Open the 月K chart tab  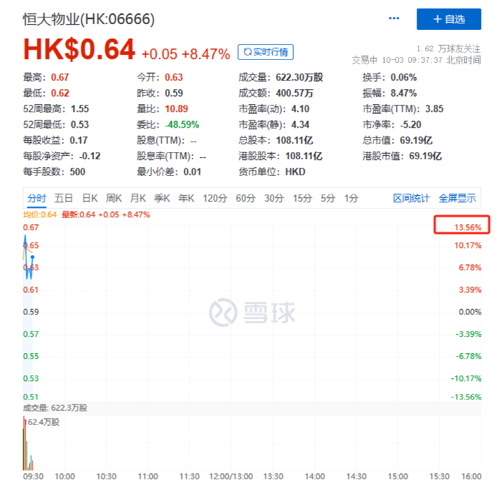pyautogui.click(x=138, y=198)
